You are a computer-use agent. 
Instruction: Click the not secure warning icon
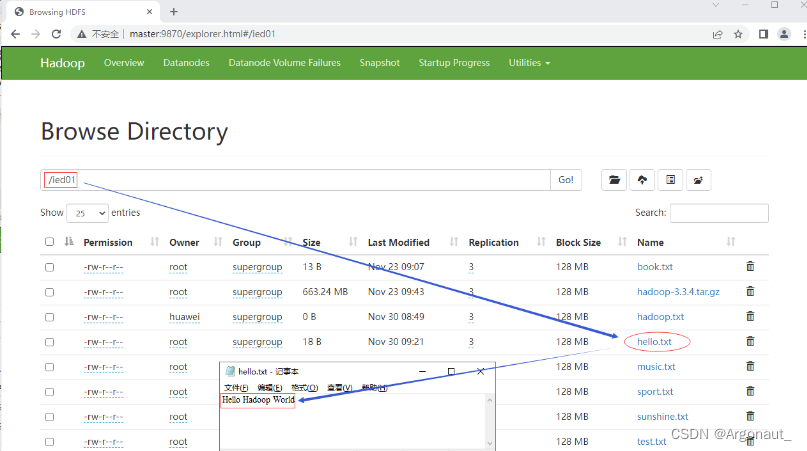[81, 34]
